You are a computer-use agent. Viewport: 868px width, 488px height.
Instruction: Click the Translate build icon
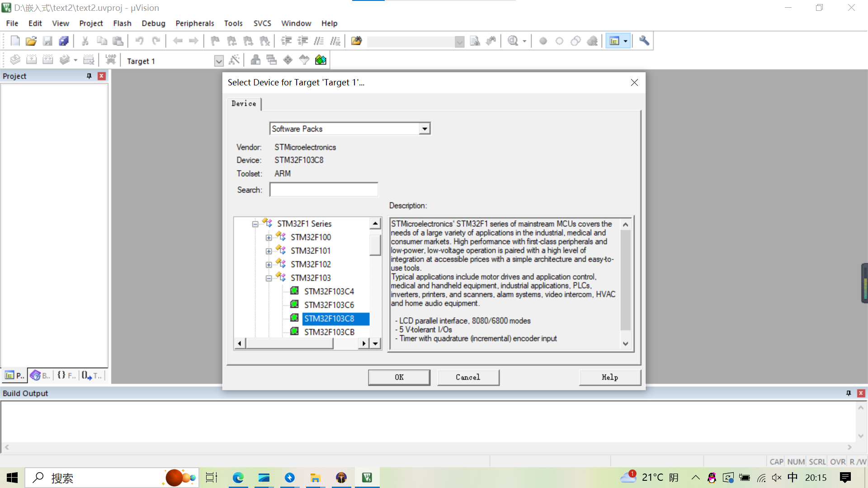click(x=15, y=60)
